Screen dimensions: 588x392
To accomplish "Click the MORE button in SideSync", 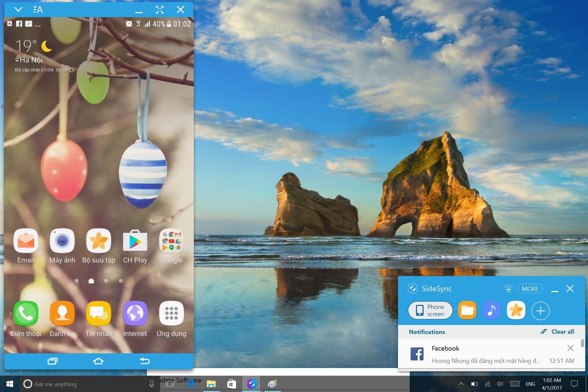I will [x=530, y=289].
